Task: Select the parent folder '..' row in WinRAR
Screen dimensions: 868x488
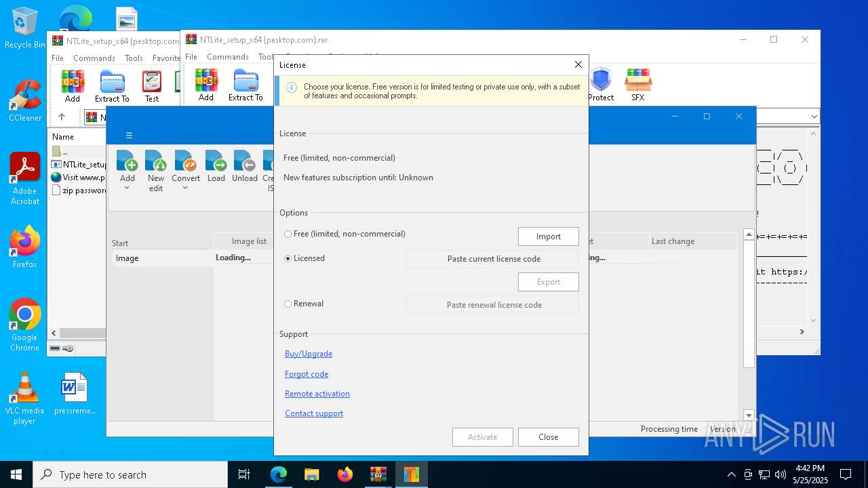Action: [x=64, y=151]
